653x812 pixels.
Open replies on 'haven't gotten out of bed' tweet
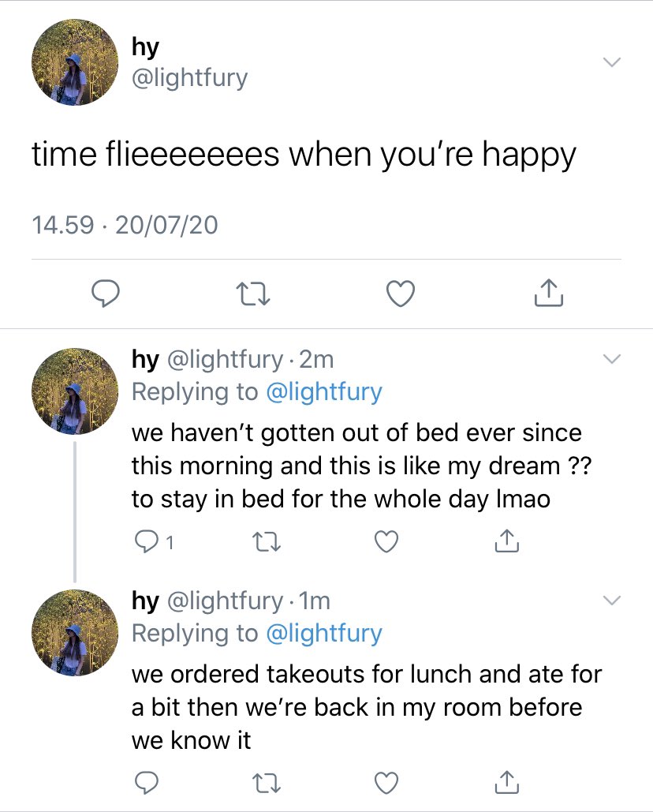154,541
